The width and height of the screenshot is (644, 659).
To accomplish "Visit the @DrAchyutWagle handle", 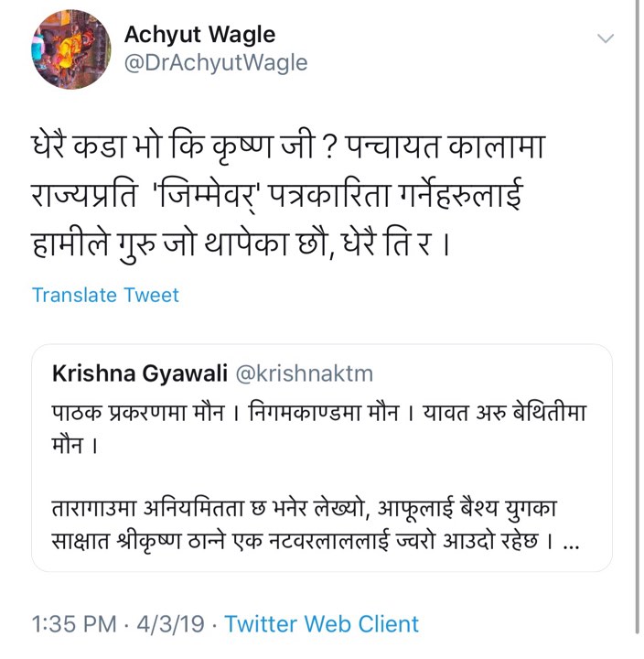I will tap(215, 62).
